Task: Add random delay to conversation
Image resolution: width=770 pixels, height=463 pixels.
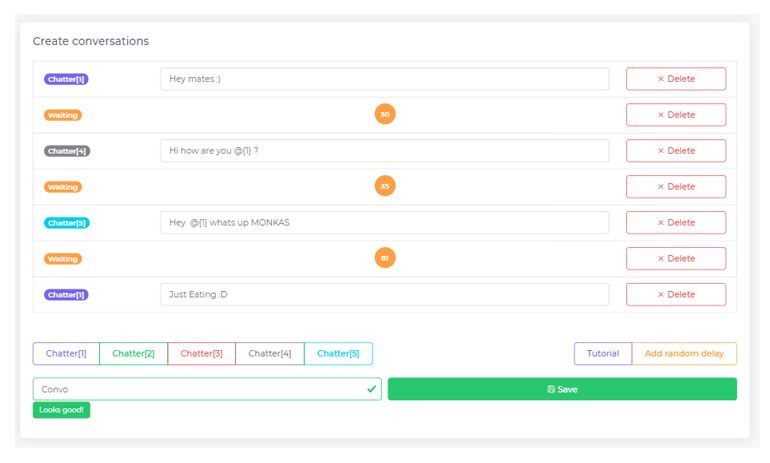Action: click(685, 354)
